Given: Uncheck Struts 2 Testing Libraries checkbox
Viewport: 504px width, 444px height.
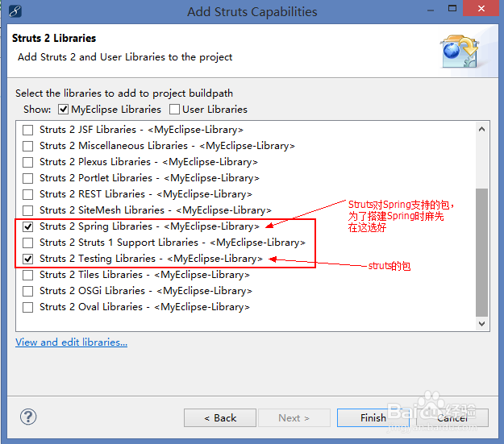Looking at the screenshot, I should [x=28, y=259].
